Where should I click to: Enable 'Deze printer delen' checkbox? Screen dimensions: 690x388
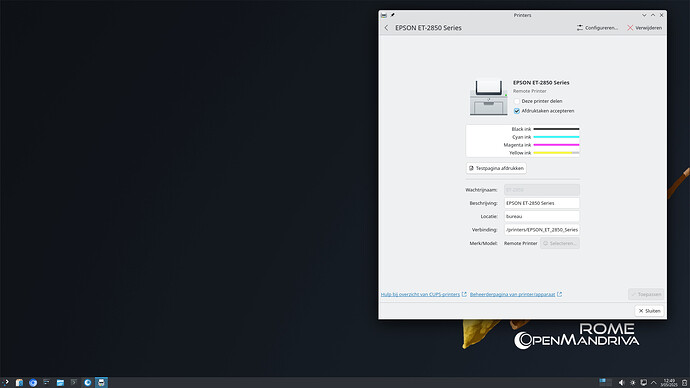pyautogui.click(x=517, y=101)
